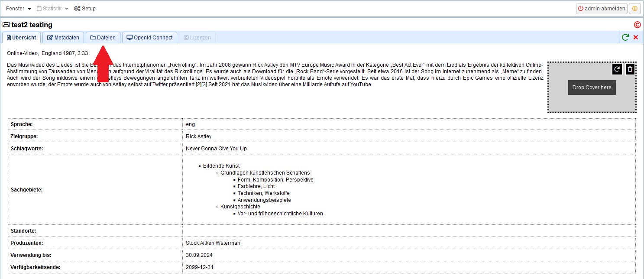Click the date 30.09.2024
Image resolution: width=644 pixels, height=279 pixels.
coord(199,255)
